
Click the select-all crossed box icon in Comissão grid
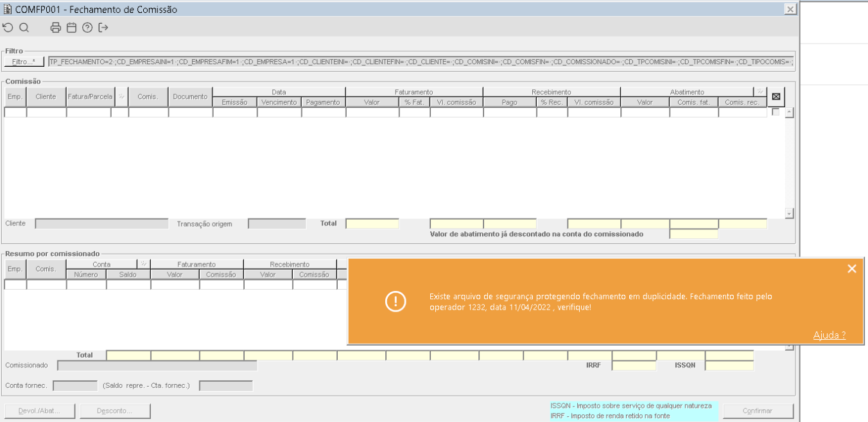tap(776, 96)
